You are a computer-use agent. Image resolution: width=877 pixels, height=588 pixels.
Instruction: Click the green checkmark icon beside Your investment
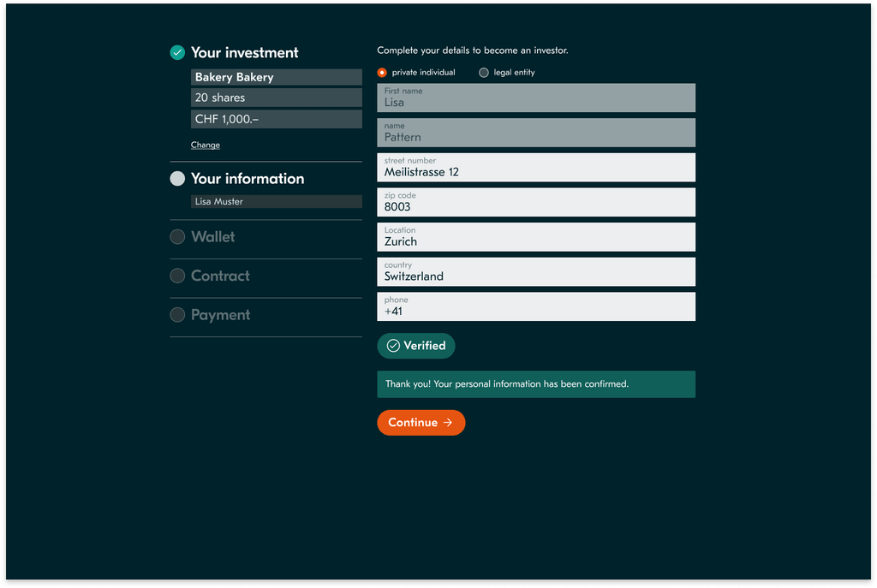[177, 52]
